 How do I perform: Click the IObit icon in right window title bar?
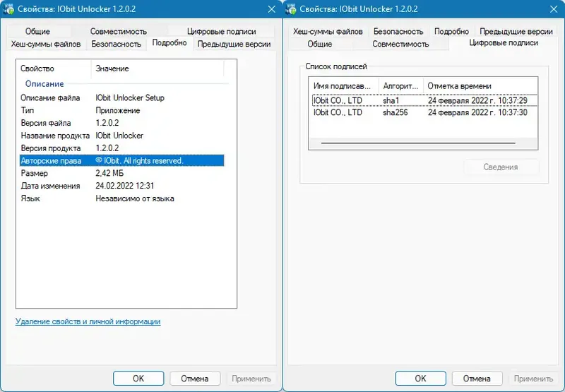click(291, 8)
